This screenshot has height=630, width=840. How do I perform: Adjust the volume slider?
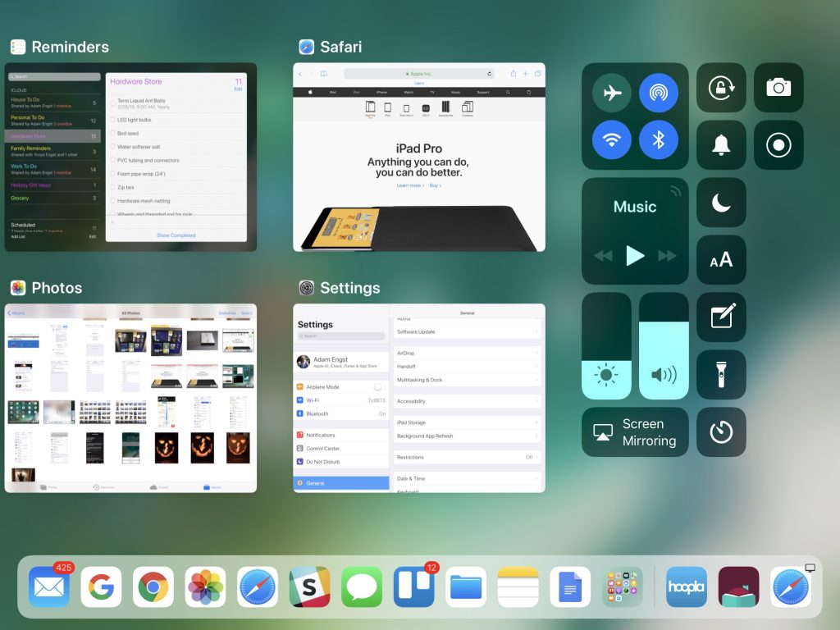pyautogui.click(x=664, y=345)
